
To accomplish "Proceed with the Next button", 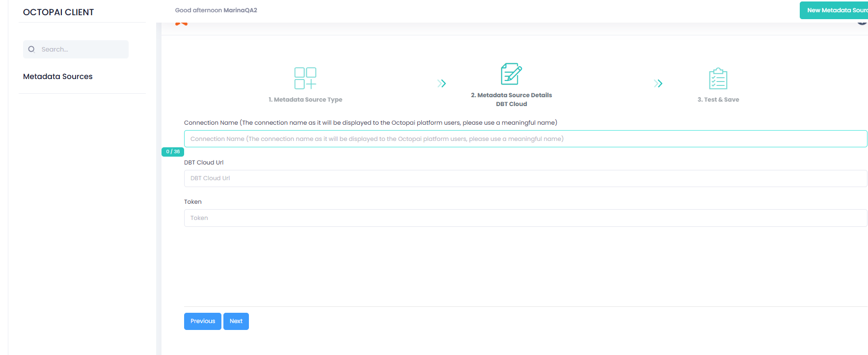I will coord(236,321).
